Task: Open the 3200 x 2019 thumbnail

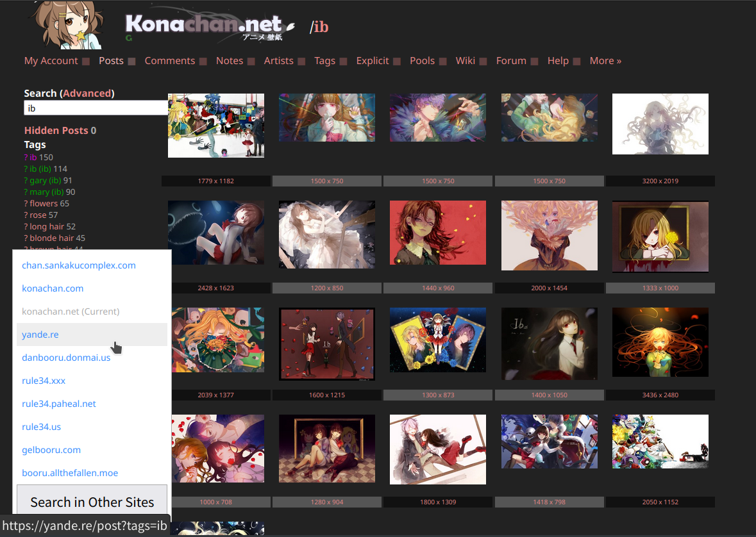Action: point(660,124)
